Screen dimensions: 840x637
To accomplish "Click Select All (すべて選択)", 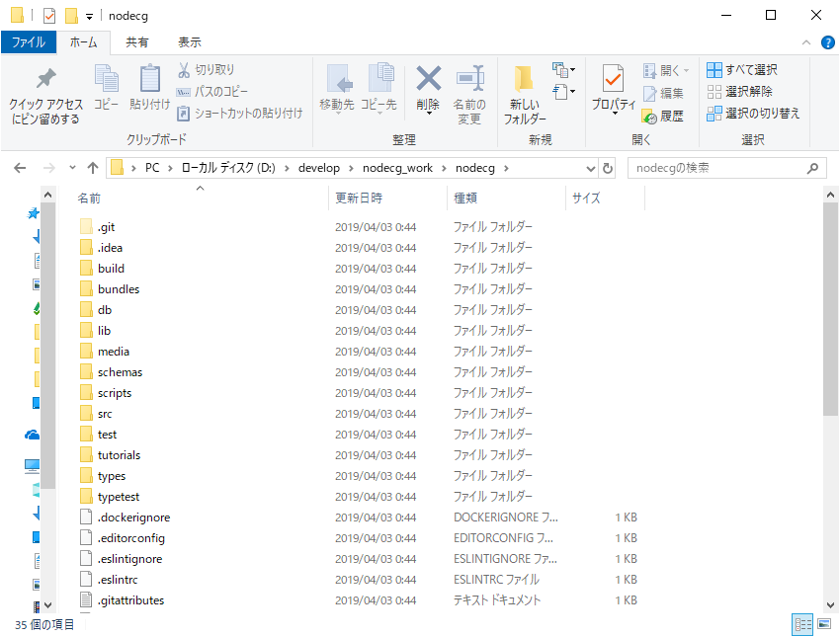I will point(742,69).
